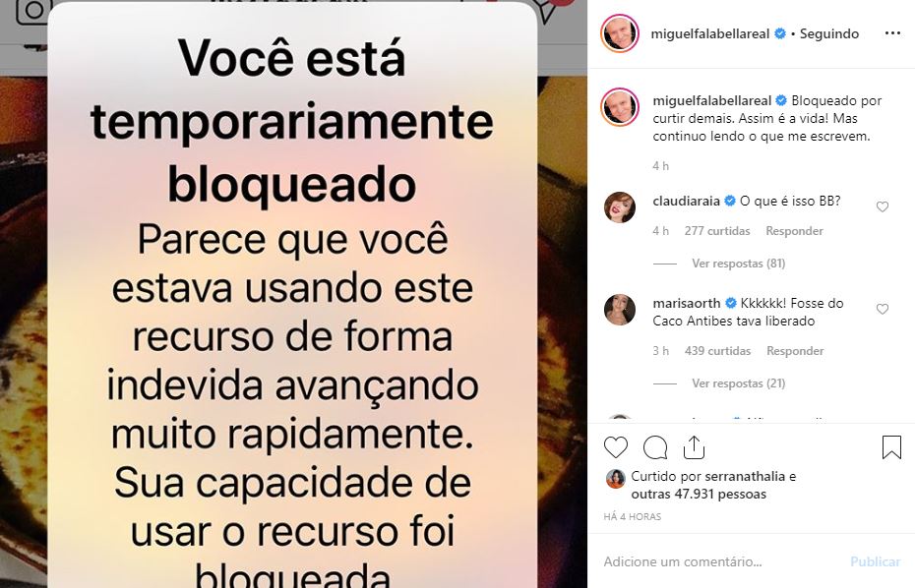
Task: Reply to claudiaraia's comment
Action: coord(794,231)
